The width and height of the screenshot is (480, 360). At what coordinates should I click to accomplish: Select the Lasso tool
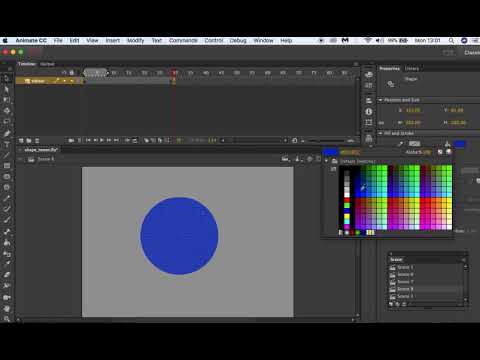[x=6, y=122]
